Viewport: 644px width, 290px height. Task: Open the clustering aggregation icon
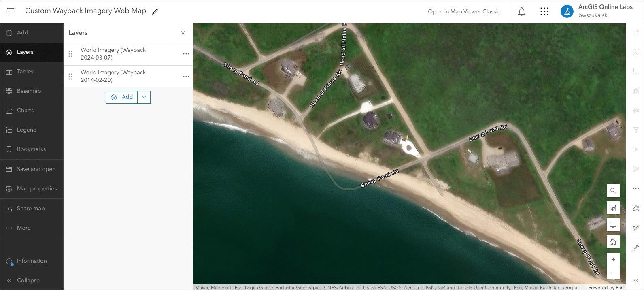[x=636, y=169]
